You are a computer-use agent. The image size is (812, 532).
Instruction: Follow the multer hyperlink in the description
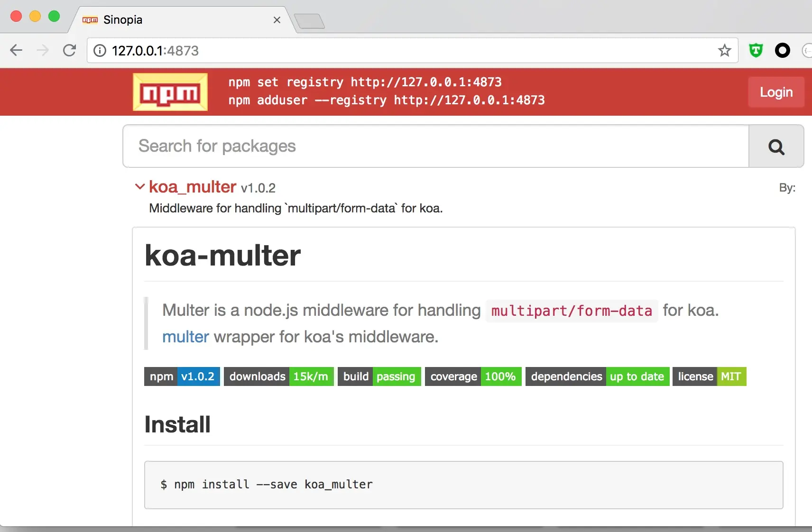click(x=185, y=337)
